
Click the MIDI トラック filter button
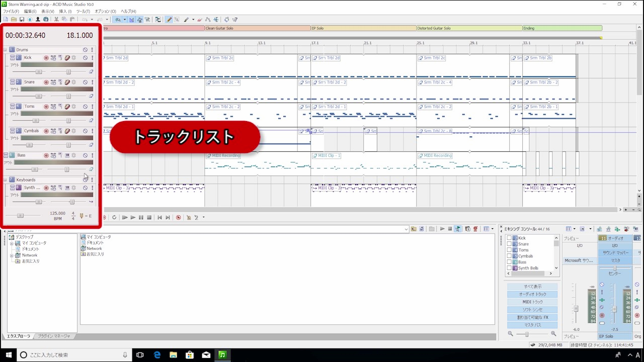(532, 302)
